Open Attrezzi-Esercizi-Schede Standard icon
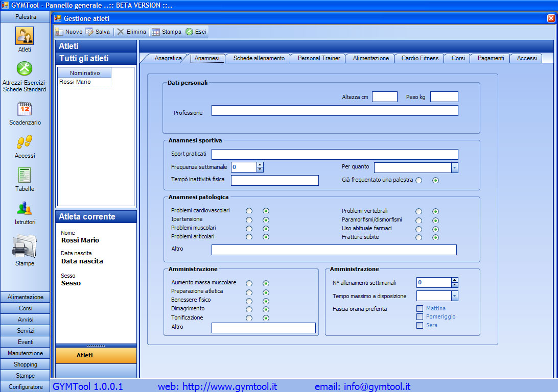Screen dimensions: 558x392 pos(25,69)
